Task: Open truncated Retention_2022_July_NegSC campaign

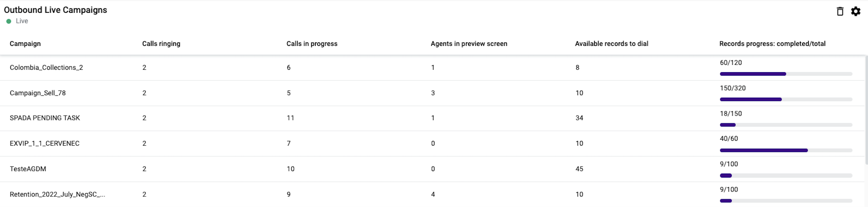Action: tap(57, 195)
